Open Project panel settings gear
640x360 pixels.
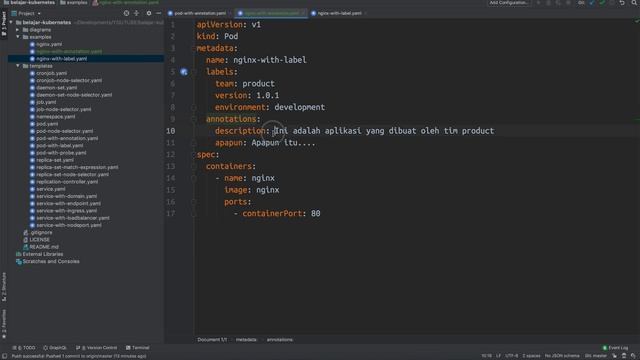point(149,13)
